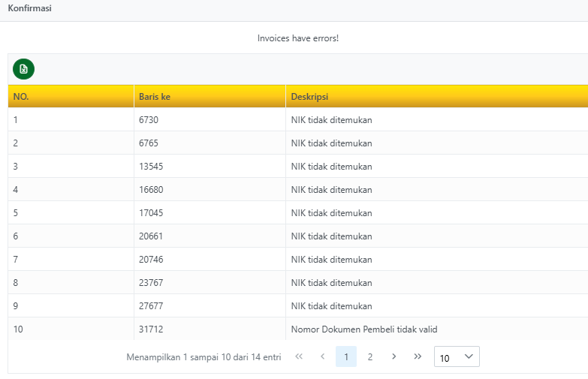Select row number 31712 cell
This screenshot has height=379, width=588.
tap(210, 329)
